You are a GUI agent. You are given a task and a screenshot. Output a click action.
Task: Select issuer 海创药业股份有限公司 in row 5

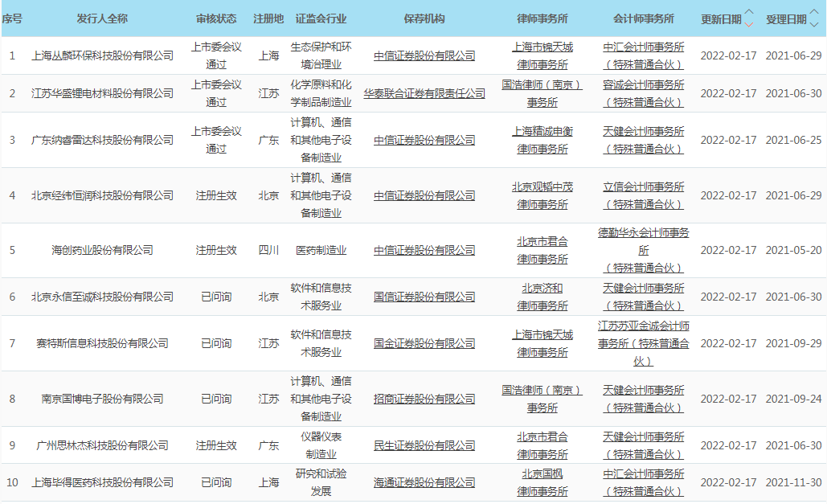[102, 250]
